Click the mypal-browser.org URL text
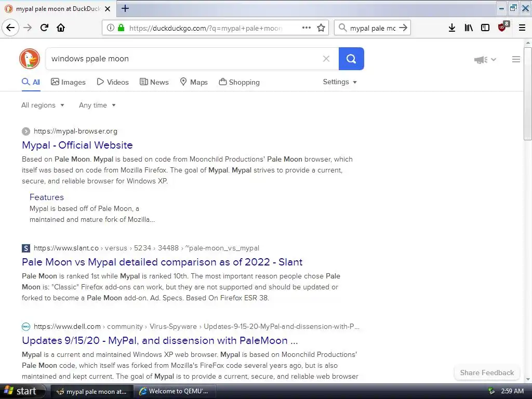Viewport: 532px width, 399px height. [x=75, y=131]
